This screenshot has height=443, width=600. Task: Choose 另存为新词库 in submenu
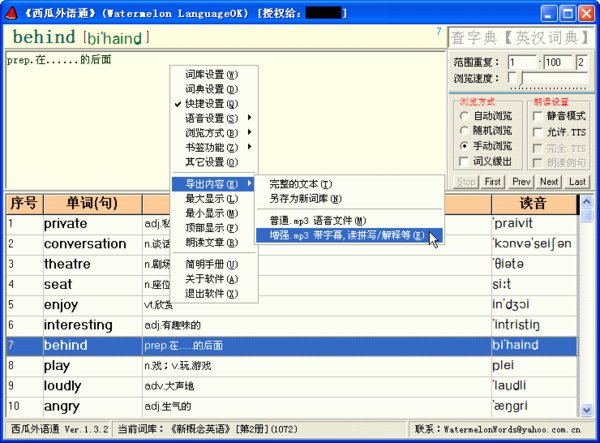coord(349,199)
